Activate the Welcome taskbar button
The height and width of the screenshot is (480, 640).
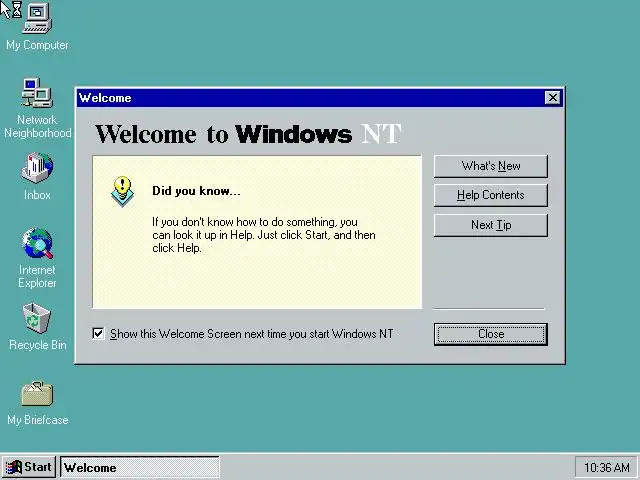point(140,467)
